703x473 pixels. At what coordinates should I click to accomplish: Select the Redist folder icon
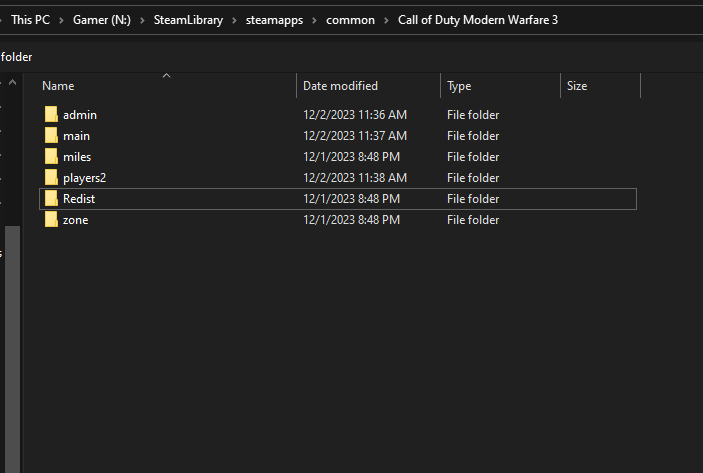coord(51,199)
